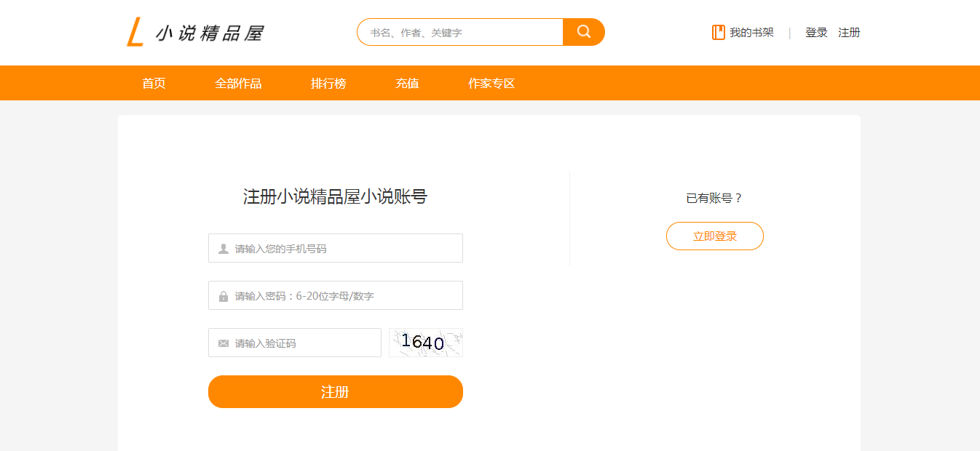
Task: Select 充值 in the navigation bar
Action: click(407, 84)
